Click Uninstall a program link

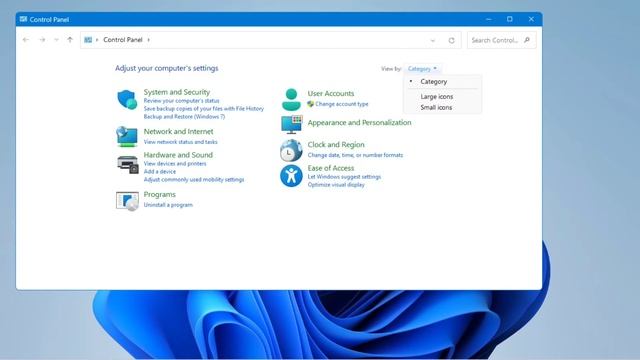[168, 205]
